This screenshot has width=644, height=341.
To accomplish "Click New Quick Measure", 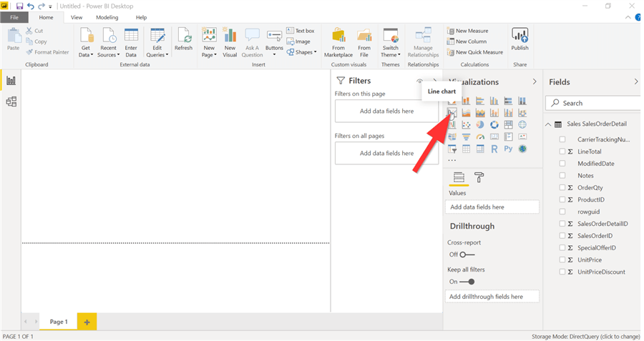I will tap(475, 52).
